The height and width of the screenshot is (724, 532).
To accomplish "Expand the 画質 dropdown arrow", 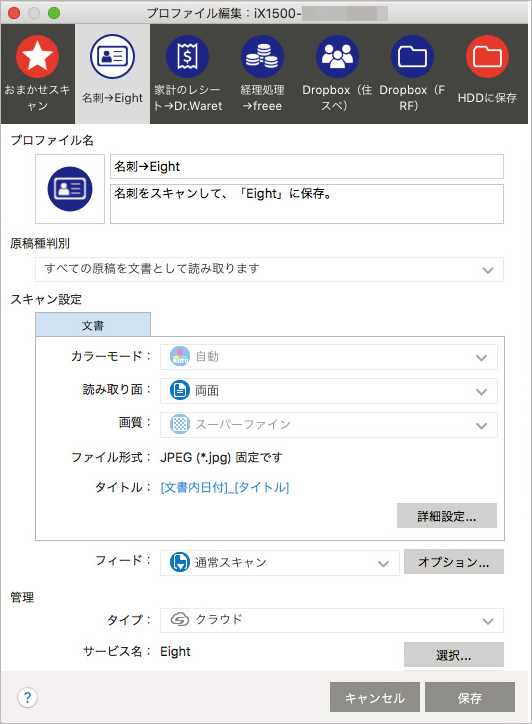I will click(481, 426).
